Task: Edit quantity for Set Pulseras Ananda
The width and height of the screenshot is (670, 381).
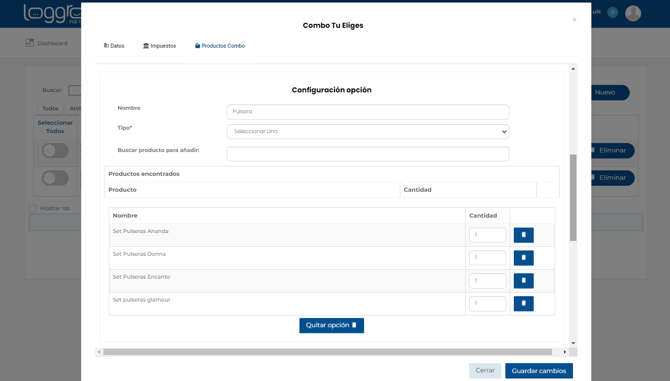Action: coord(488,235)
